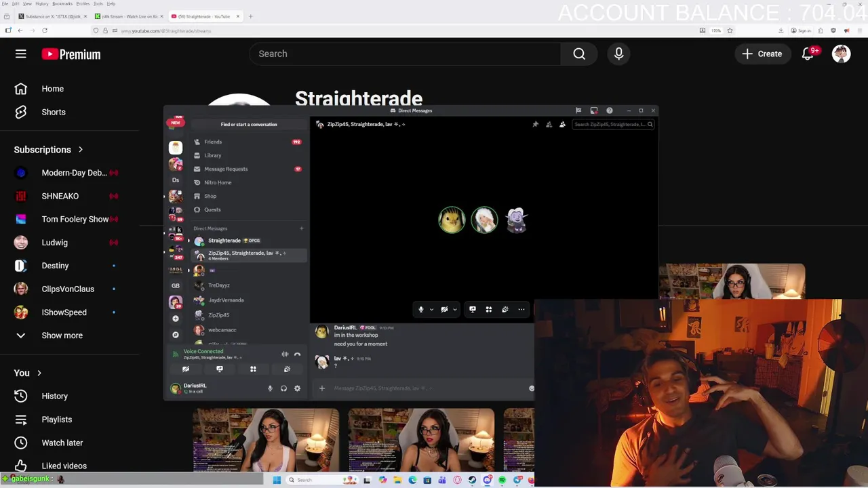Screen dimensions: 868x488
Task: Open YouTube notifications bell
Action: tap(808, 54)
